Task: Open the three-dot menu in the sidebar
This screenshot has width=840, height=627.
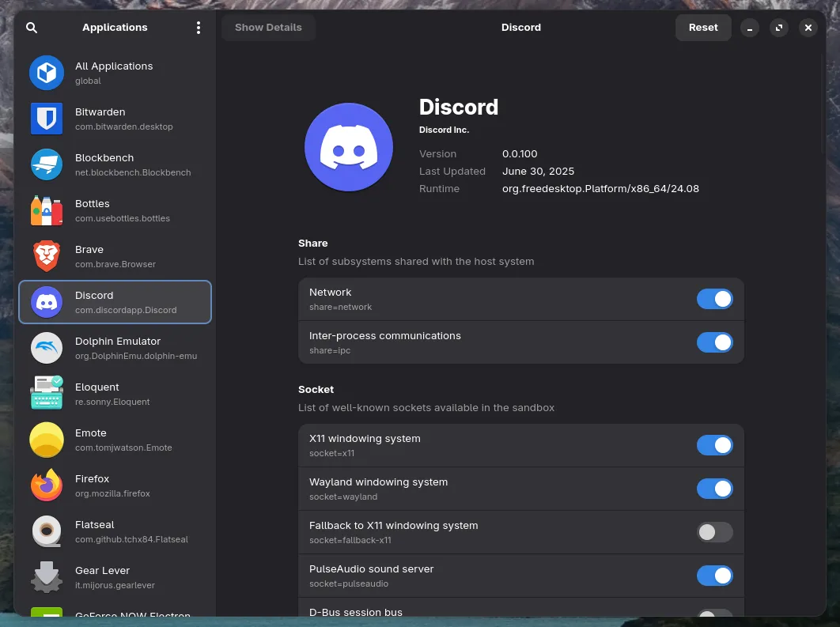Action: (199, 27)
